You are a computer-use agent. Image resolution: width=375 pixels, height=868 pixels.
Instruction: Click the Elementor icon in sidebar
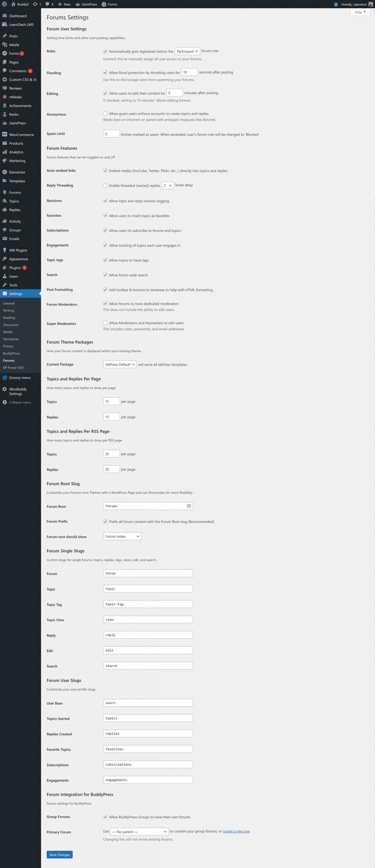[4, 172]
